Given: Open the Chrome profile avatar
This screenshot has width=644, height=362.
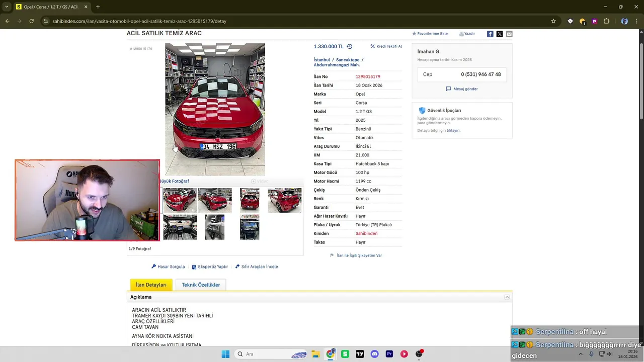Looking at the screenshot, I should coord(624,21).
